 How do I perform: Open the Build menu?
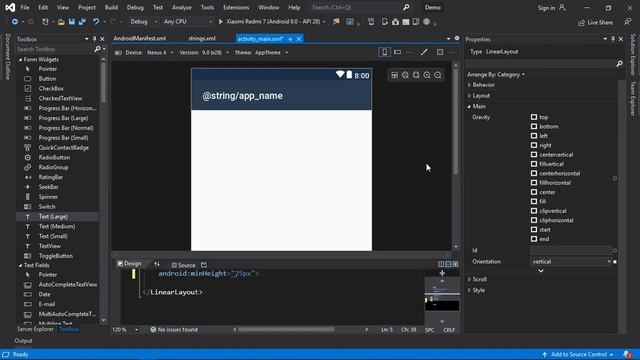point(111,7)
